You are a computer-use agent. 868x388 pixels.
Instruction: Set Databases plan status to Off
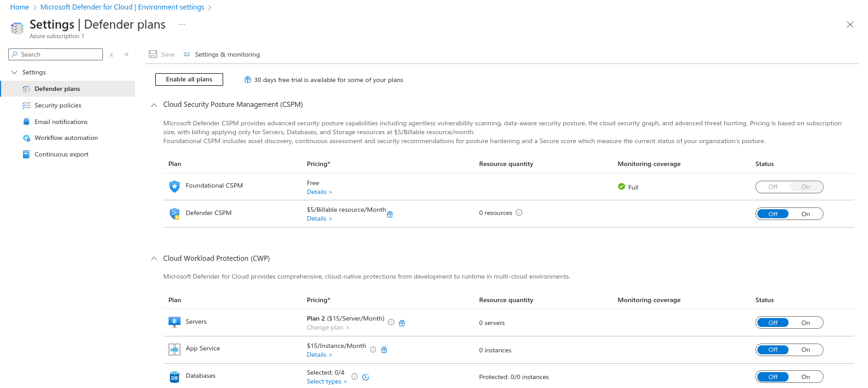click(x=773, y=377)
